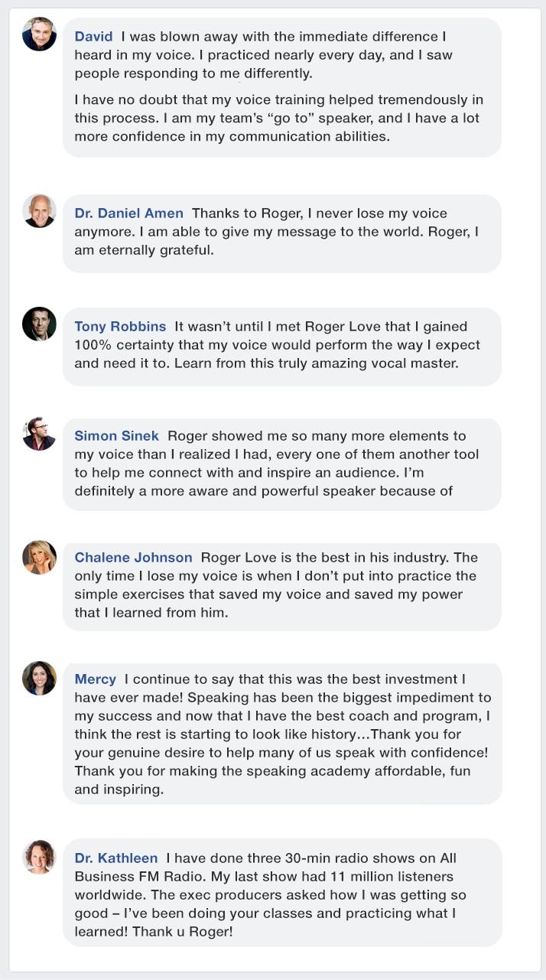Open Dr. Daniel Amen's profile photo
Viewport: 546px width, 980px height.
tap(39, 211)
